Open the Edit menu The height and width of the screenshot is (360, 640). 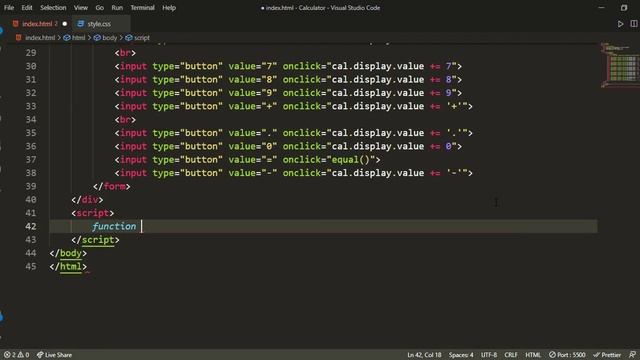pyautogui.click(x=27, y=8)
